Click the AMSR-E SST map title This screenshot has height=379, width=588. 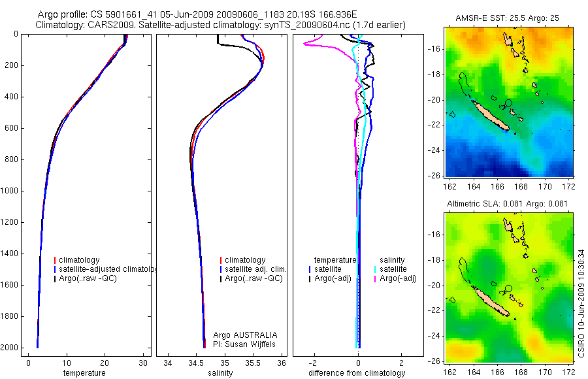point(507,18)
